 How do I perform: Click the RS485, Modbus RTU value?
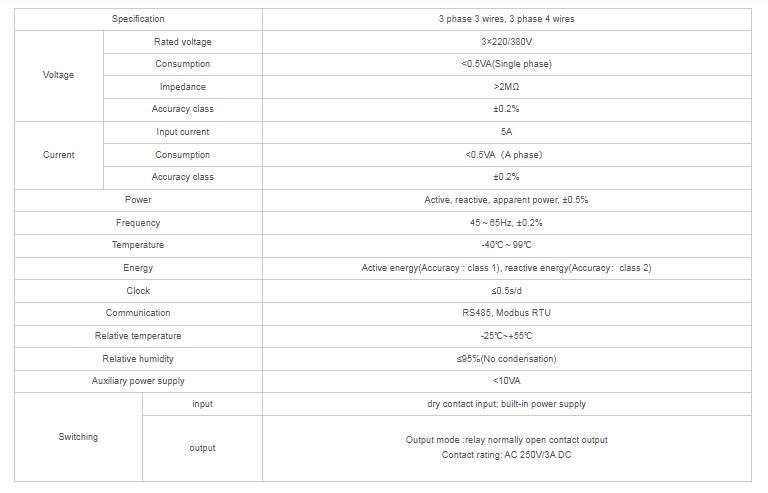(x=506, y=313)
